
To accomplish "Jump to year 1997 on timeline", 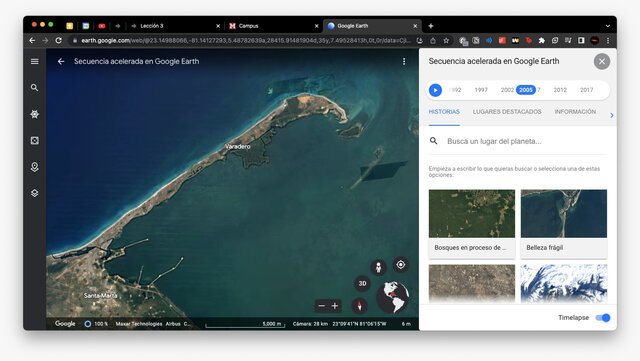I will click(x=481, y=90).
